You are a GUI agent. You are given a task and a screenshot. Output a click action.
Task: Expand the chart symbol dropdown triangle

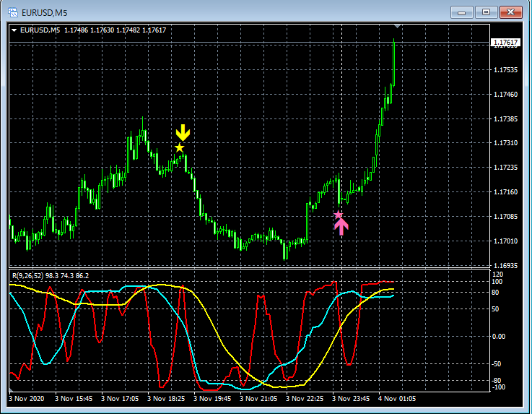tap(14, 30)
